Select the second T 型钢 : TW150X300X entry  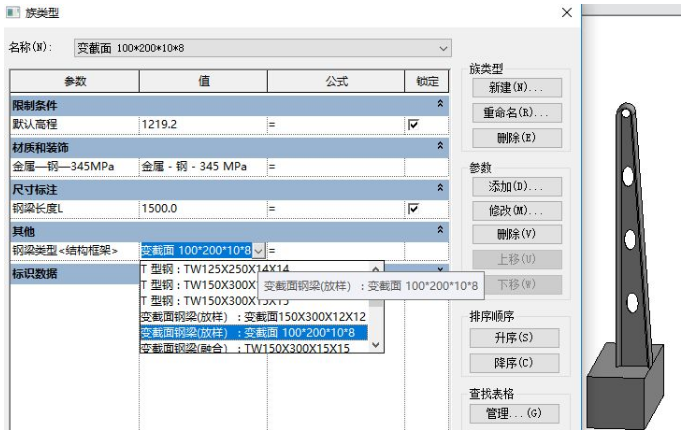215,301
